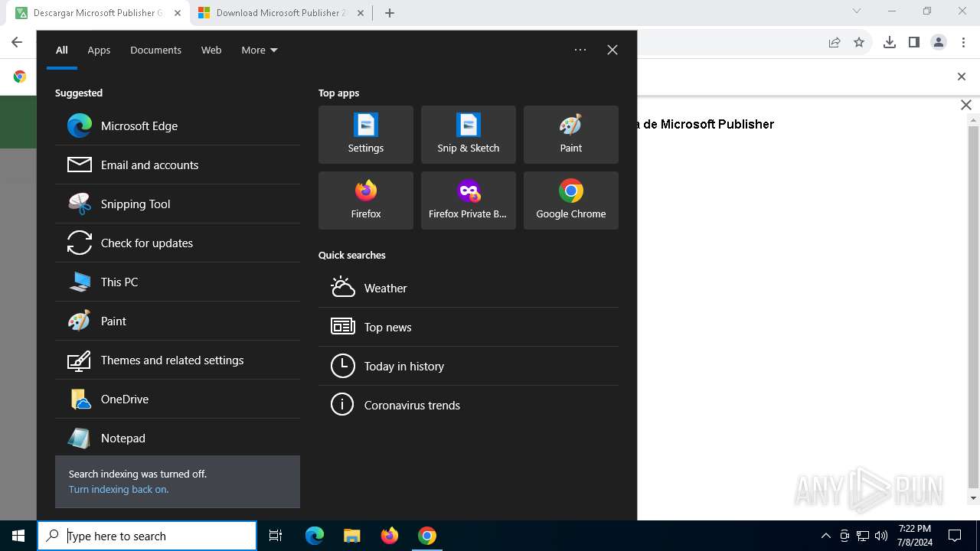Open the notification center
The height and width of the screenshot is (551, 980).
(955, 536)
